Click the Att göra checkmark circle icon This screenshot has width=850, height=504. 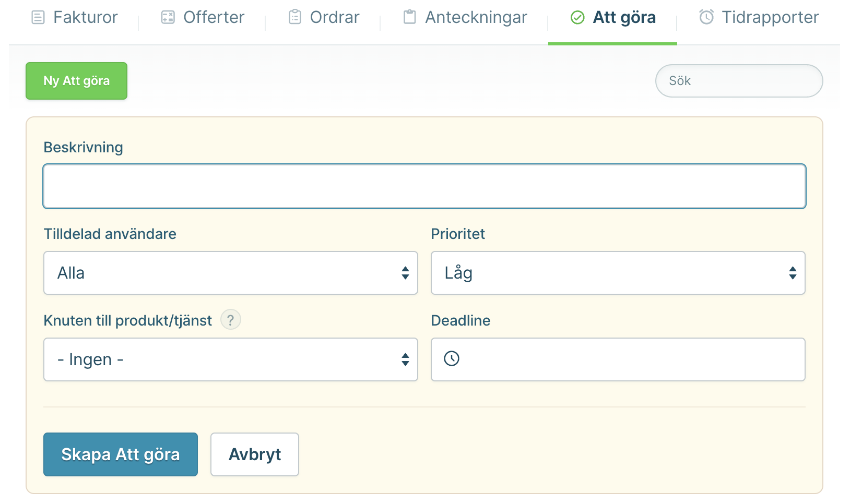(x=577, y=18)
